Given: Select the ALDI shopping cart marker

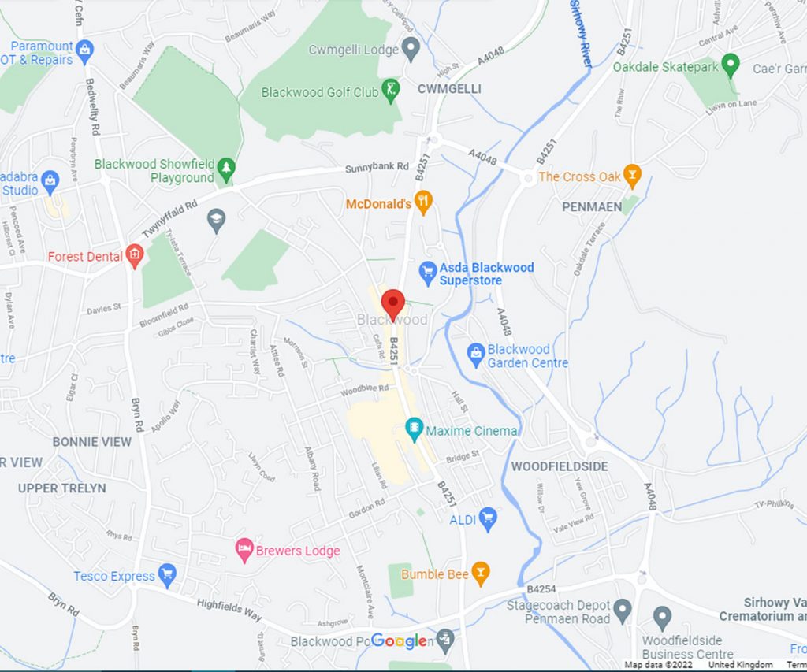Looking at the screenshot, I should point(487,518).
